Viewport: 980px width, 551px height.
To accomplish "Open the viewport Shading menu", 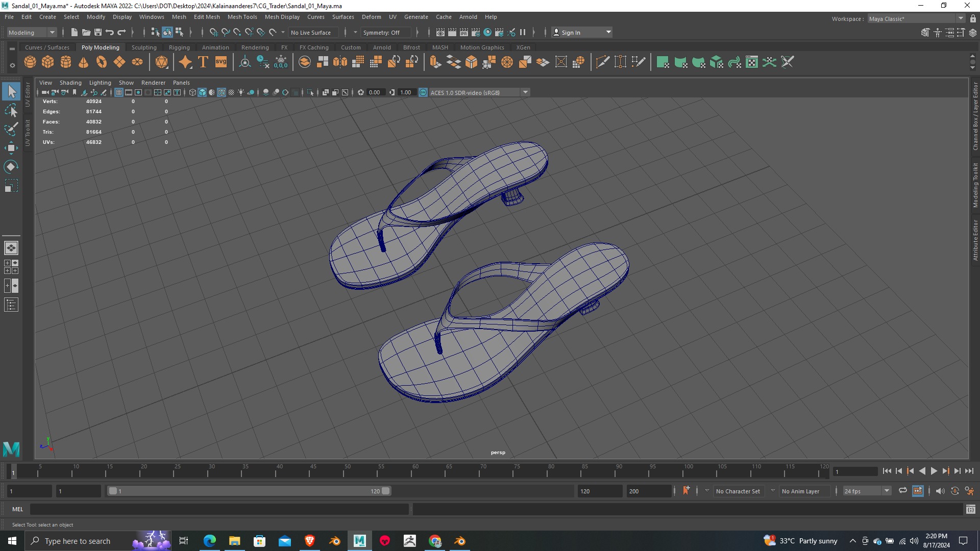I will pos(70,83).
